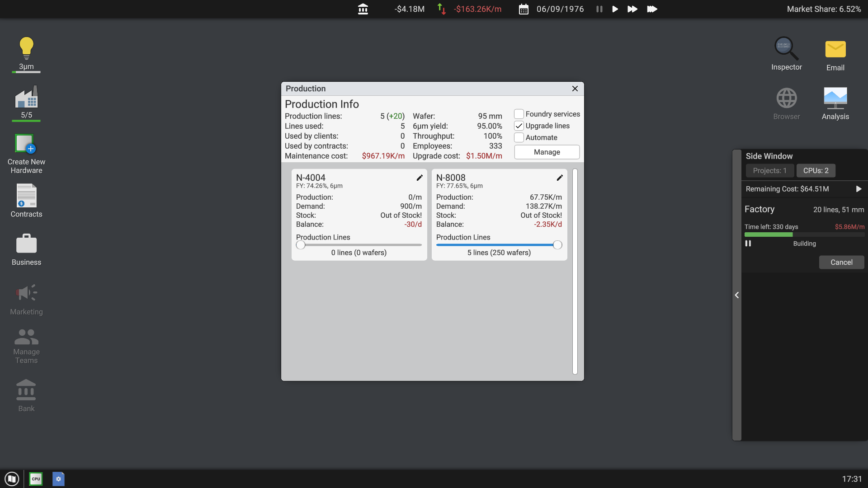Open the Contracts document icon

pos(26,195)
